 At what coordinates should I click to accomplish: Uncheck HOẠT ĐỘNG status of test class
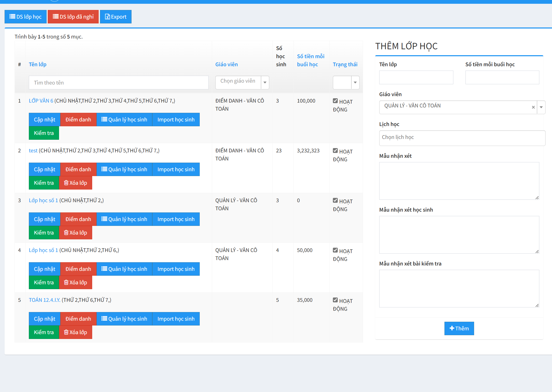coord(335,151)
